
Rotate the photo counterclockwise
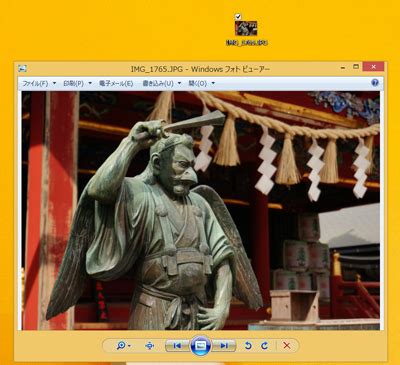tap(248, 346)
